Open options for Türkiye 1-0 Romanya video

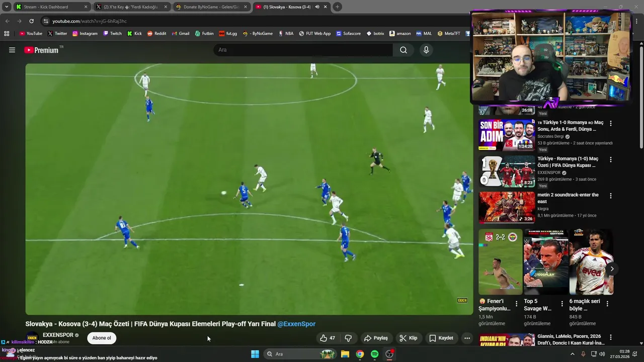tap(611, 123)
